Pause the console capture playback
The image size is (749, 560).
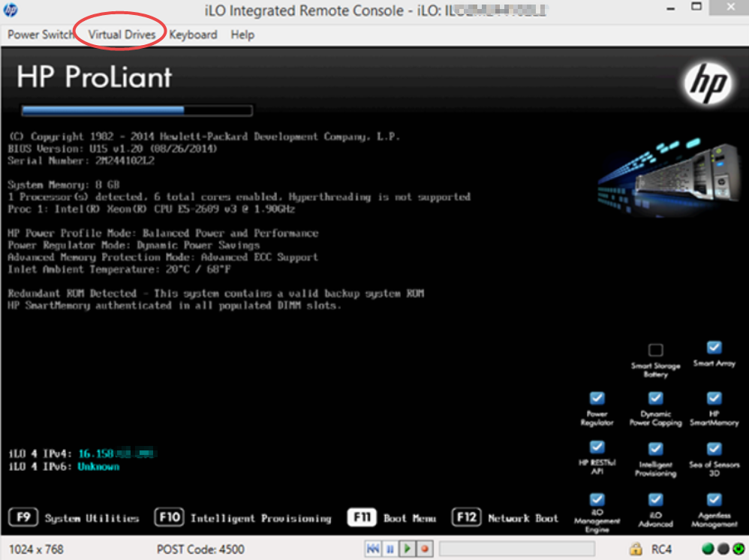[390, 549]
